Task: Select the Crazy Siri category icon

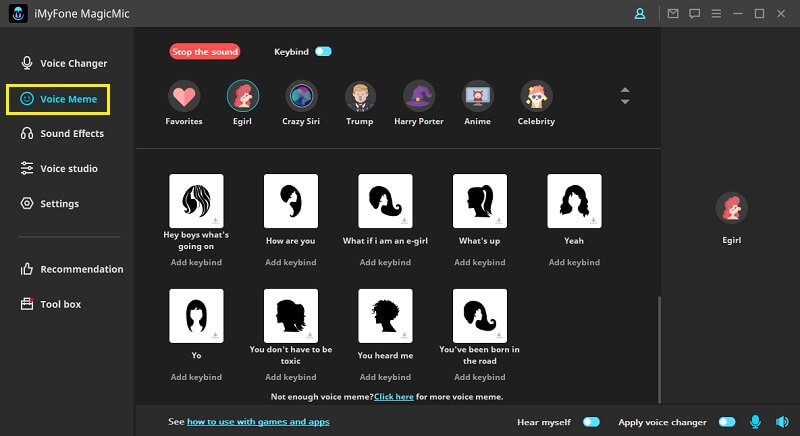Action: click(301, 96)
